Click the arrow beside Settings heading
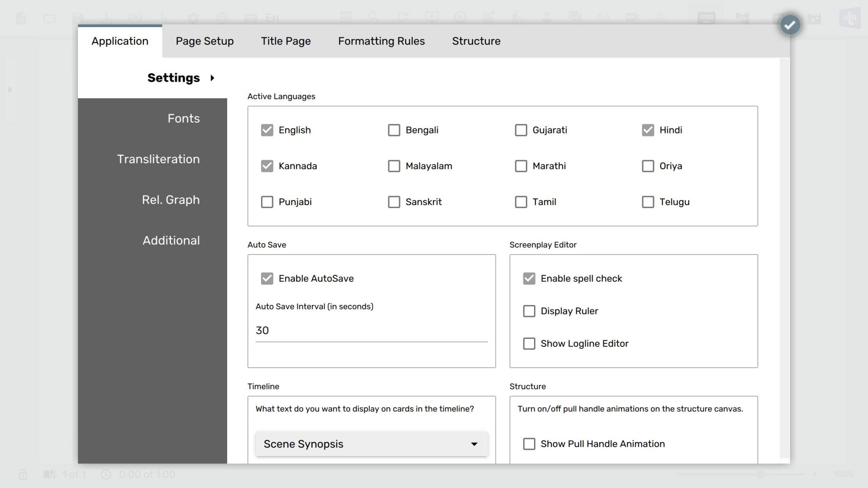This screenshot has width=868, height=488. [212, 78]
